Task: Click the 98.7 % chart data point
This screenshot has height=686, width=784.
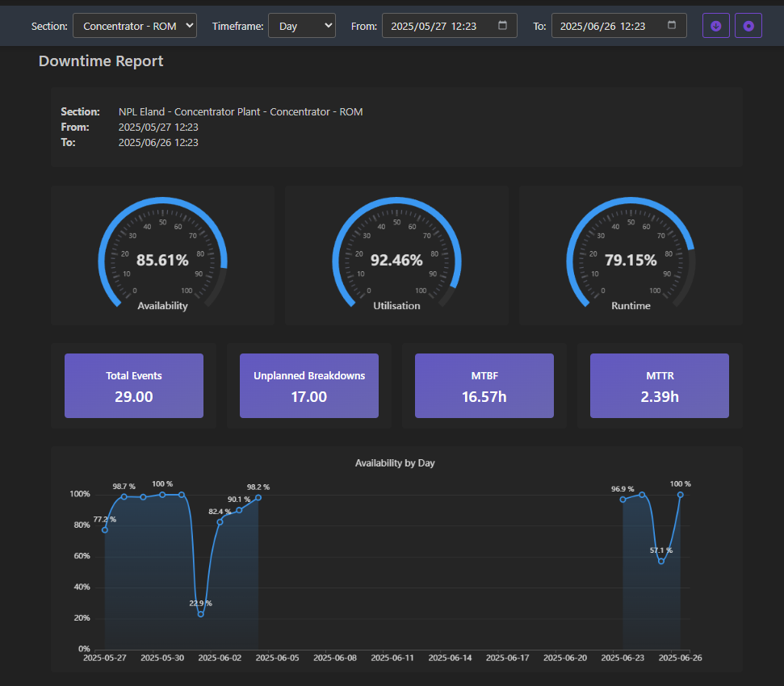Action: [x=124, y=496]
